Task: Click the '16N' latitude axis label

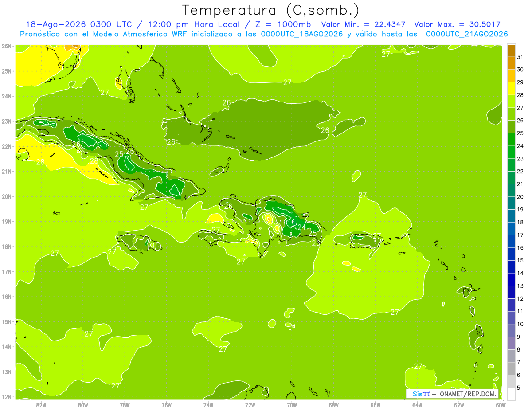Action: coord(6,297)
